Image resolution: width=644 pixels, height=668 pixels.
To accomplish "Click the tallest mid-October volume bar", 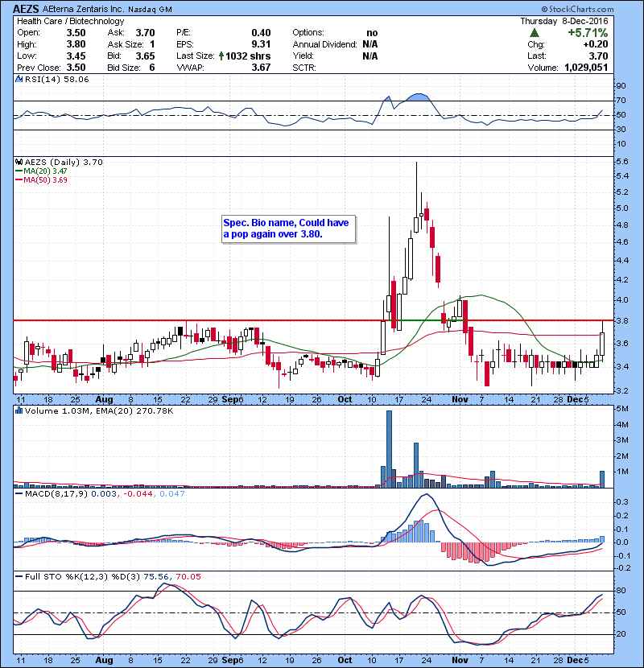I will (x=389, y=449).
